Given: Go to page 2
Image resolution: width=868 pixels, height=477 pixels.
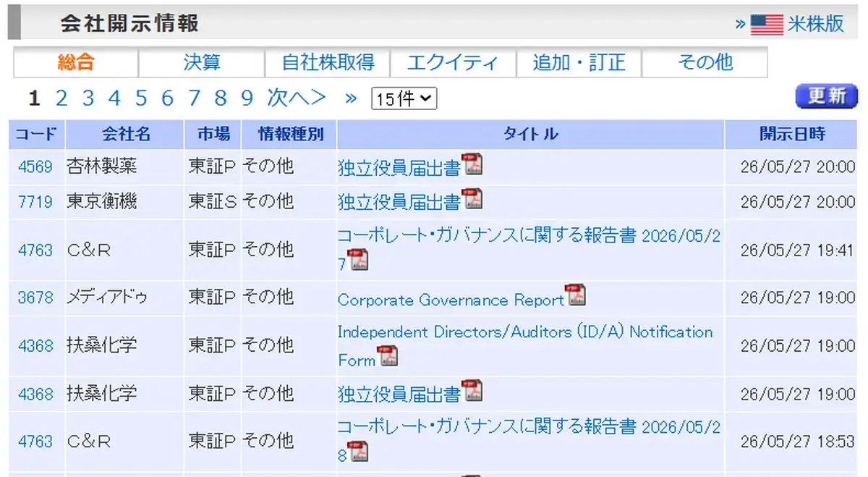Looking at the screenshot, I should 61,98.
